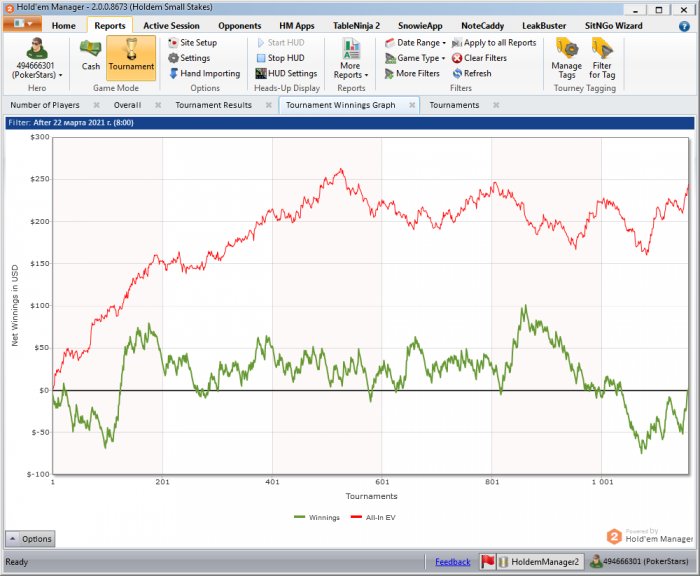Click the HoldemManager2 database status item

click(539, 562)
